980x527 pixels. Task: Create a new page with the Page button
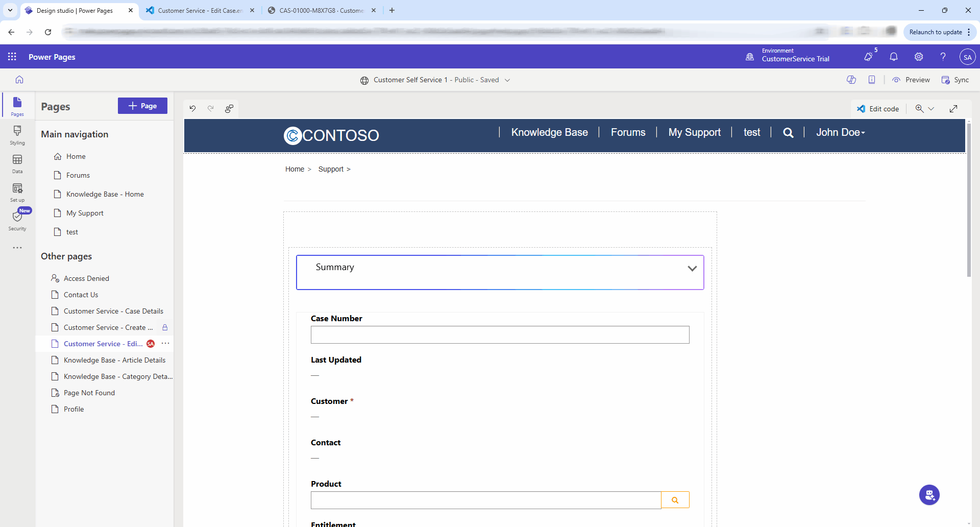[142, 106]
